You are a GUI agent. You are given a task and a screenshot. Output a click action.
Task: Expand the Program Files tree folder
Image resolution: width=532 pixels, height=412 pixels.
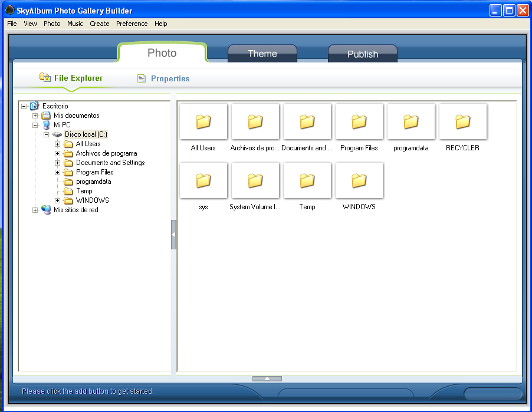click(x=57, y=172)
